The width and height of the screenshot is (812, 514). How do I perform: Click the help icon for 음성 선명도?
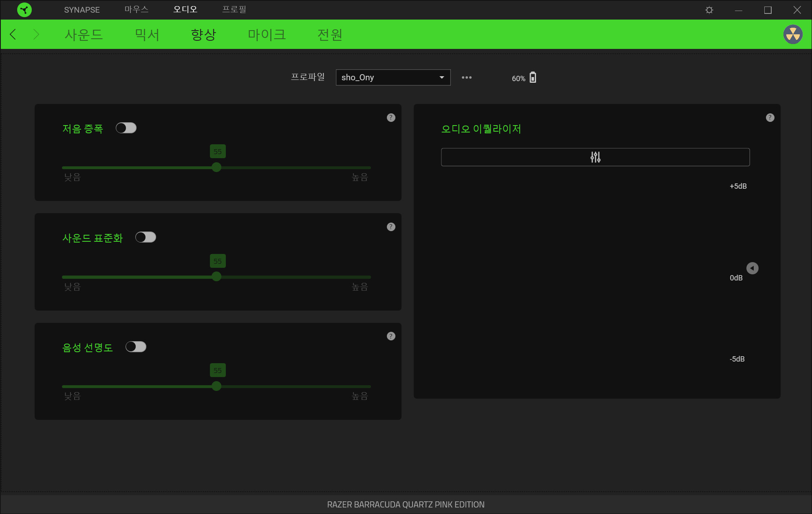pos(391,336)
